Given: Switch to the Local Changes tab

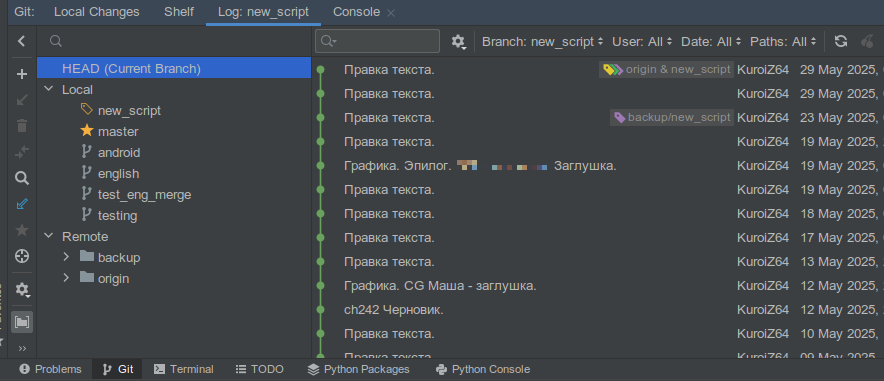Looking at the screenshot, I should pyautogui.click(x=96, y=12).
